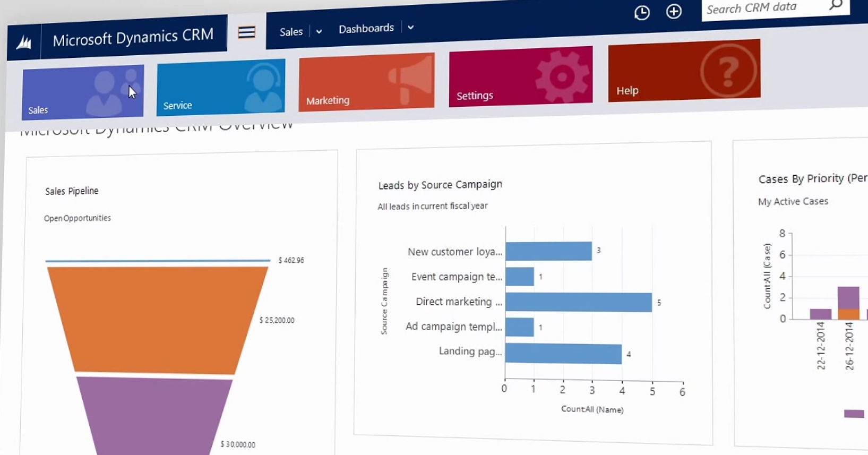Click the Direct marketing bar
The width and height of the screenshot is (868, 455).
pyautogui.click(x=578, y=302)
